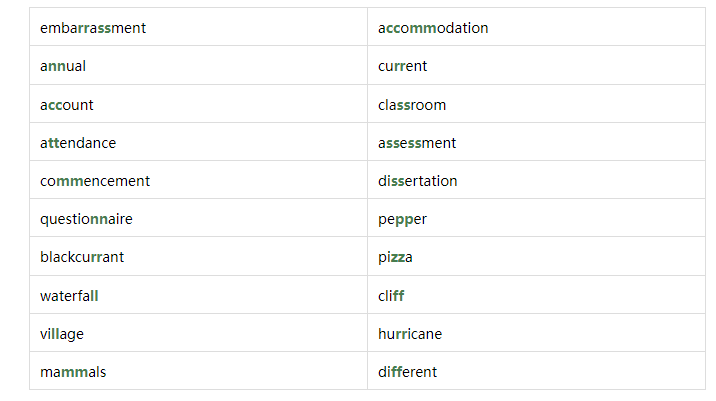Select the different table cell
This screenshot has width=716, height=401.
(x=537, y=371)
